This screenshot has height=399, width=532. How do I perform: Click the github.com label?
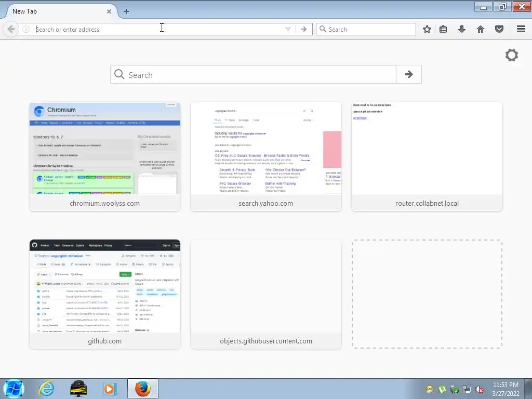tap(104, 341)
